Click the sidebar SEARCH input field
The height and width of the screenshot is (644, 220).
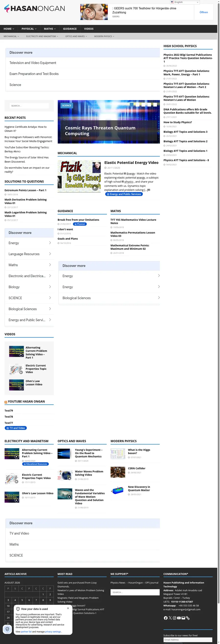point(29,106)
